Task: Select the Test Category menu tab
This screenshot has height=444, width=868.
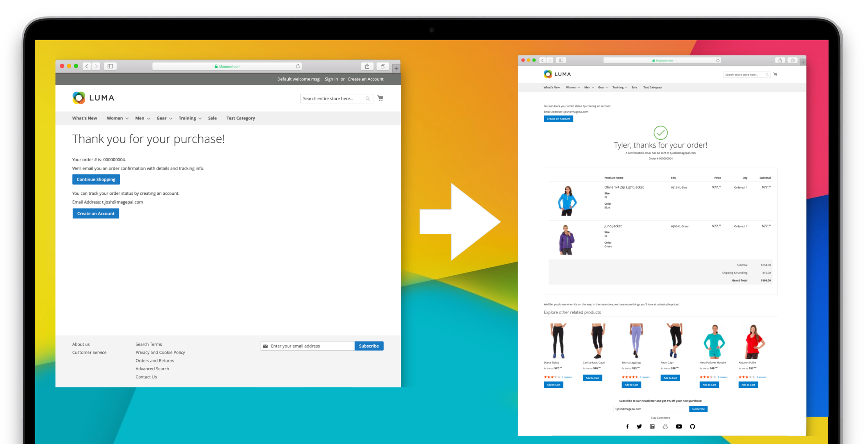Action: point(240,118)
